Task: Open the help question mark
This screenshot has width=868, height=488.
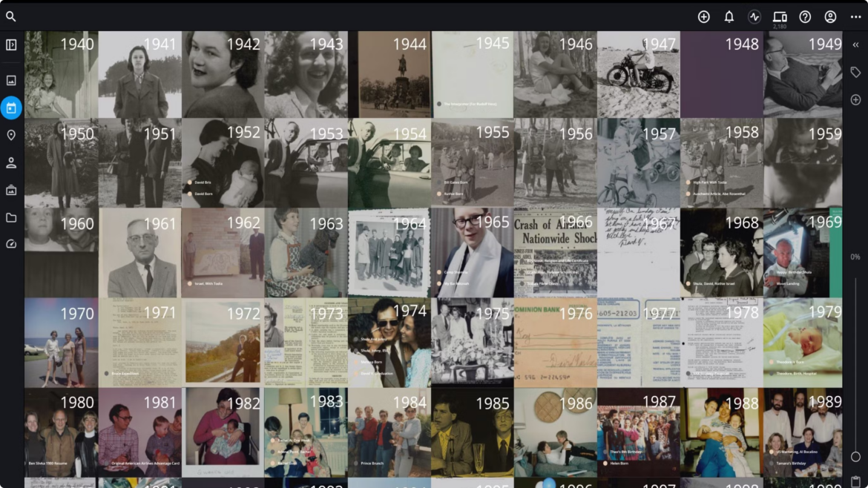Action: coord(805,17)
